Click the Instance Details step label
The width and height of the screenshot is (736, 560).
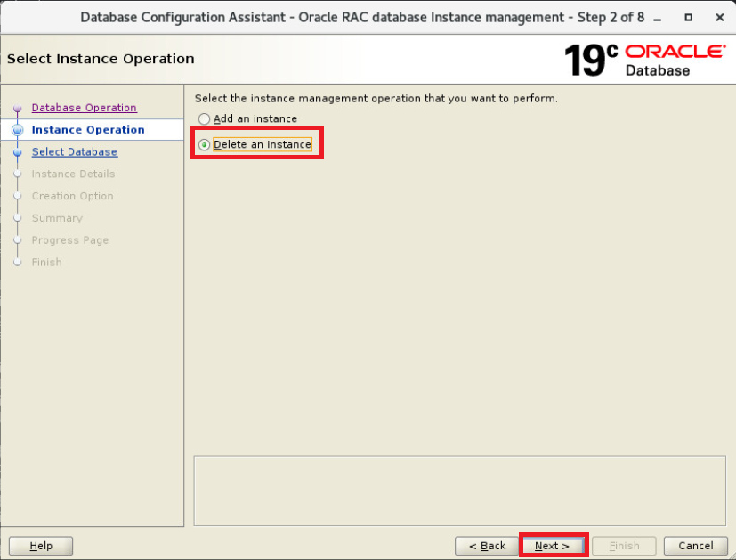coord(73,174)
